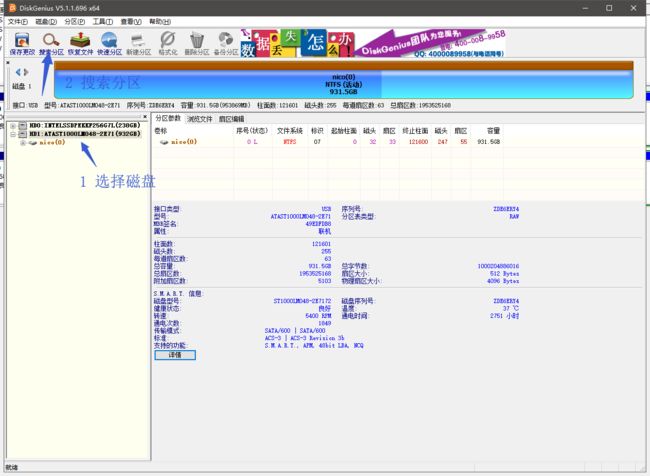
Task: Click the HD1 ATA ST1000LM048 disk icon
Action: [x=22, y=134]
